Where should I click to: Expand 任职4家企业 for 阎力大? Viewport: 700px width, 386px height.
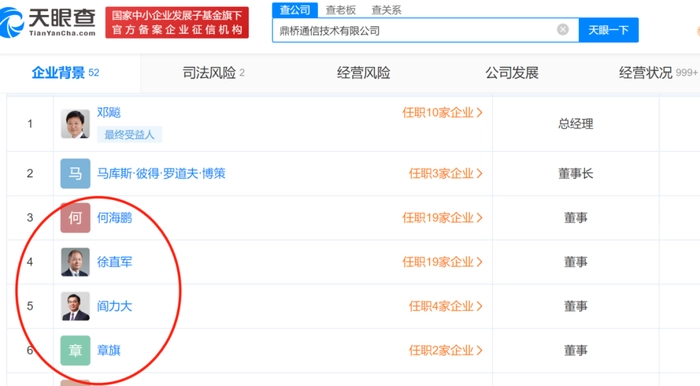point(446,306)
